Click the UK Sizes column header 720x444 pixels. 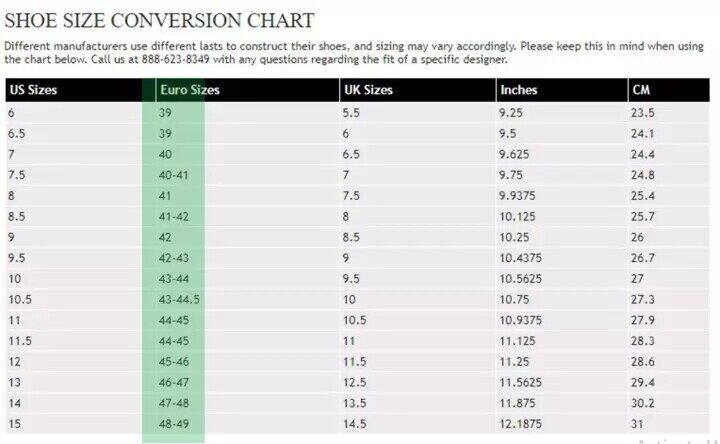coord(368,90)
